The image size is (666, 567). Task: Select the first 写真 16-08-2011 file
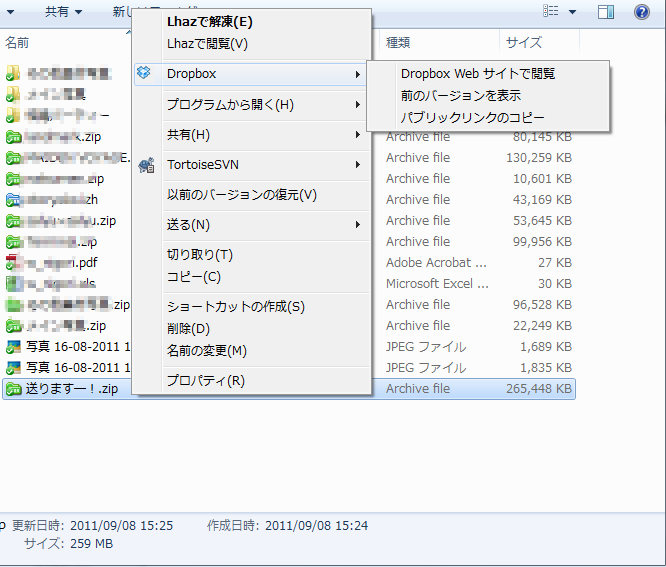pyautogui.click(x=78, y=347)
